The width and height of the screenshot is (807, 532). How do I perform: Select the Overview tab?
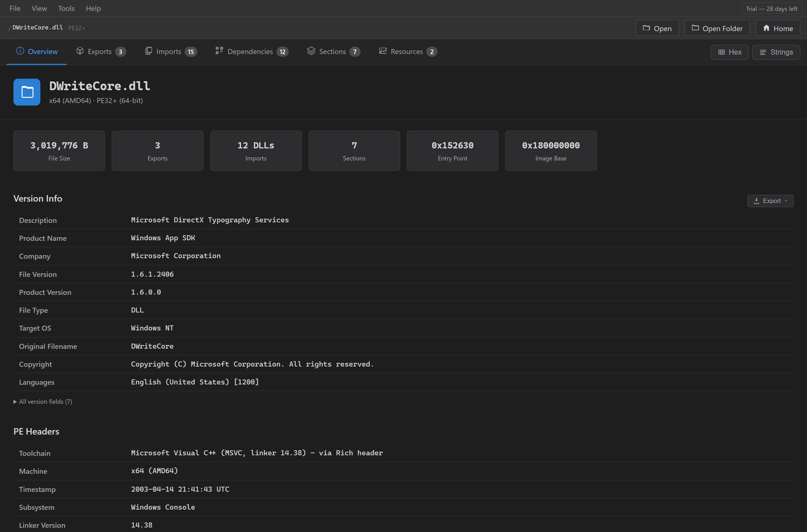(x=37, y=52)
